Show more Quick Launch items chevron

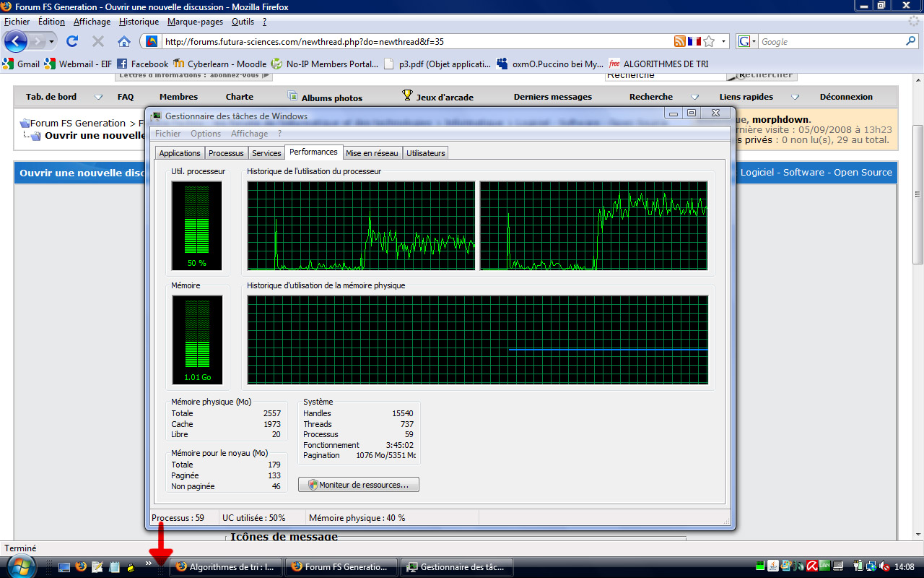tap(149, 563)
